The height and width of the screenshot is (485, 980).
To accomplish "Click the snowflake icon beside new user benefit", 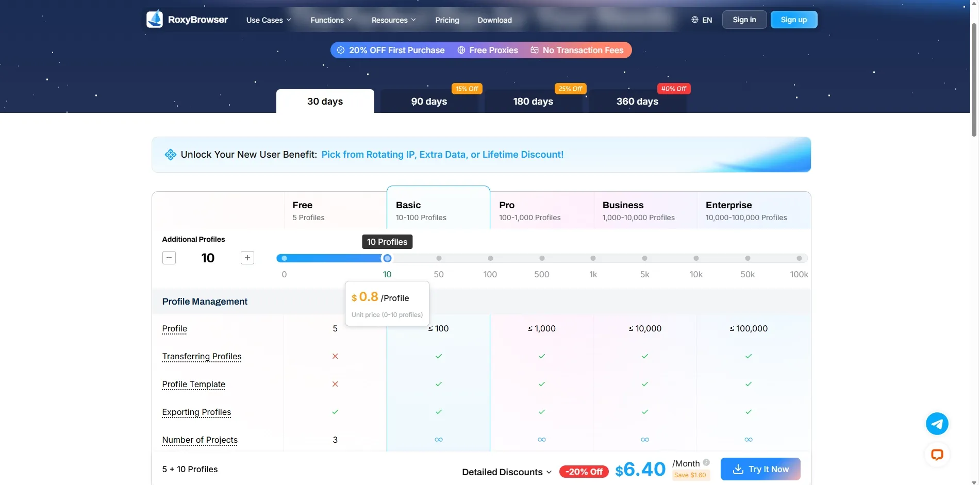I will tap(170, 154).
